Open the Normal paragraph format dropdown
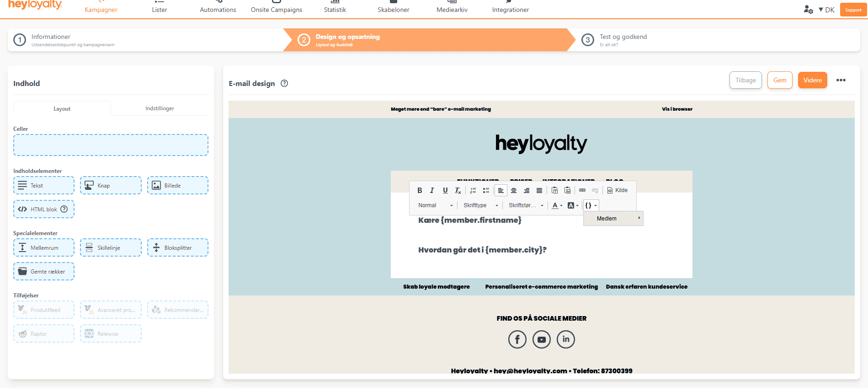868x392 pixels. pyautogui.click(x=435, y=205)
